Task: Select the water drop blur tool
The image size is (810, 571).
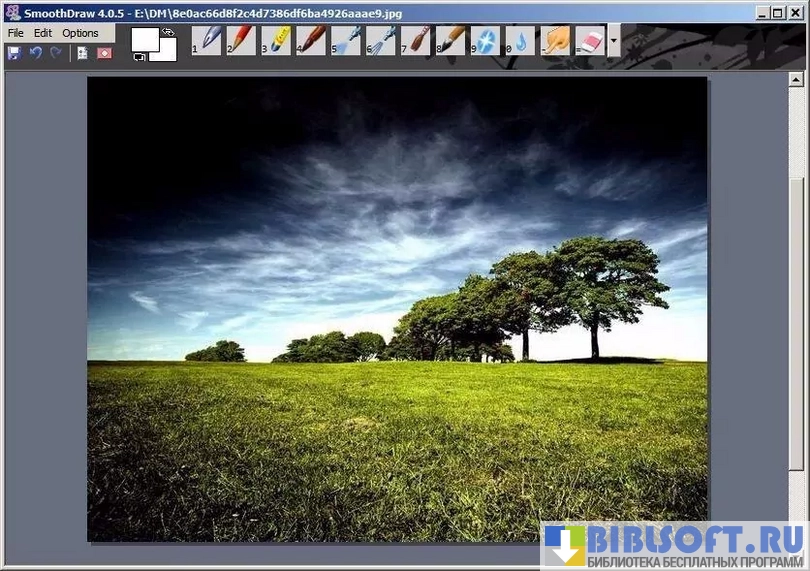Action: pos(520,40)
